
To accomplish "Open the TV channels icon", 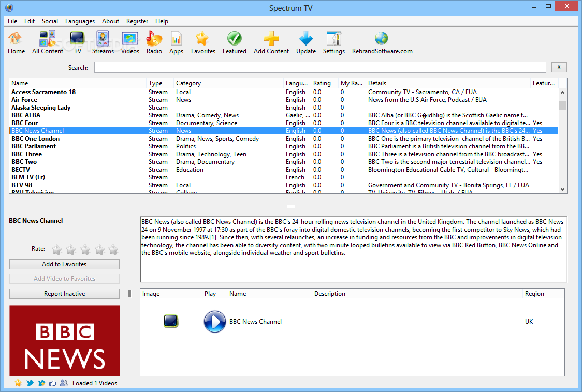I will (x=78, y=39).
